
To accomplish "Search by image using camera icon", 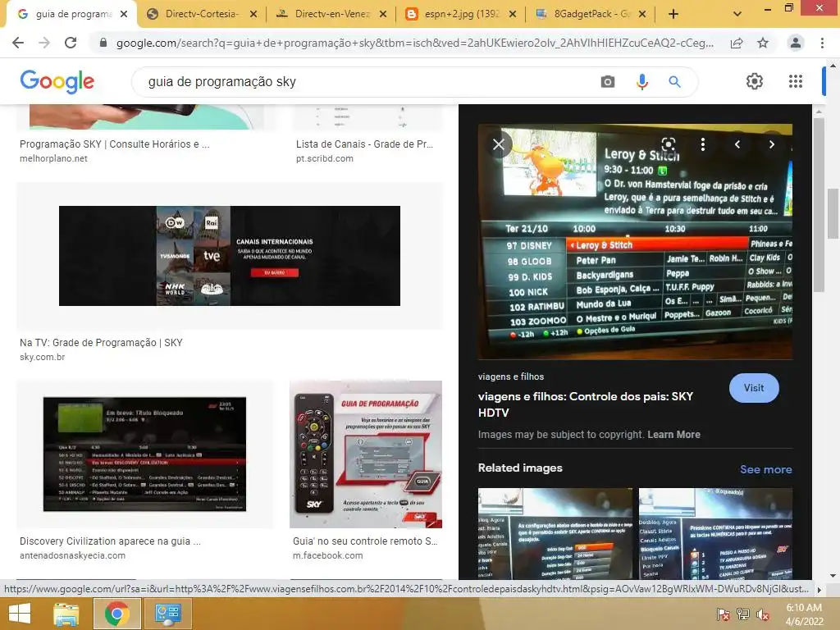I will [608, 81].
